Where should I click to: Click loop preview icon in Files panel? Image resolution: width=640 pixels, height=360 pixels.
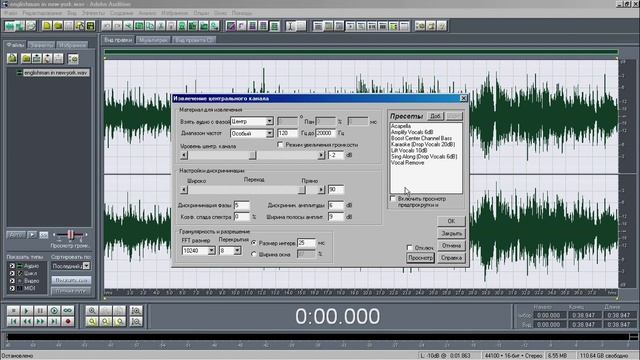[43, 235]
